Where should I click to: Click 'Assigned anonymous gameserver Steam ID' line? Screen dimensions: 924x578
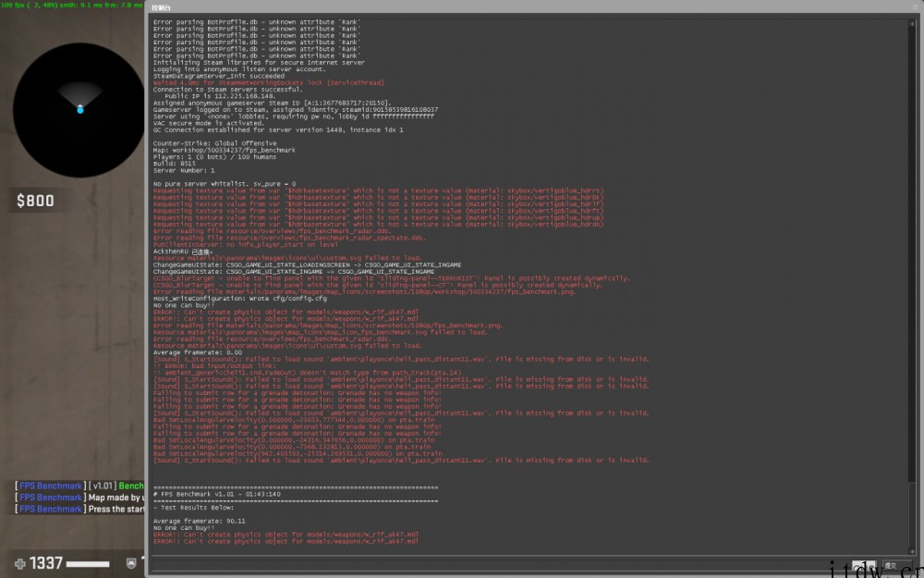click(x=272, y=103)
